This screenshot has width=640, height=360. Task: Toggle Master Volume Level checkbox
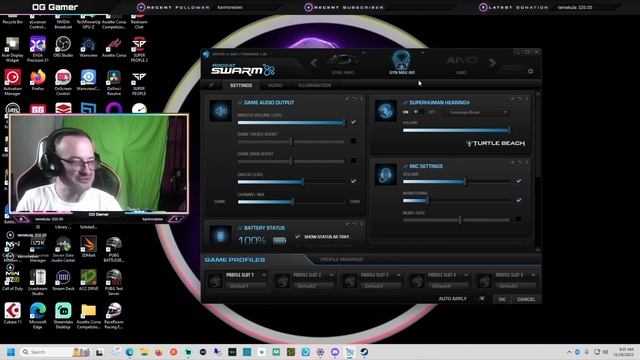(353, 122)
